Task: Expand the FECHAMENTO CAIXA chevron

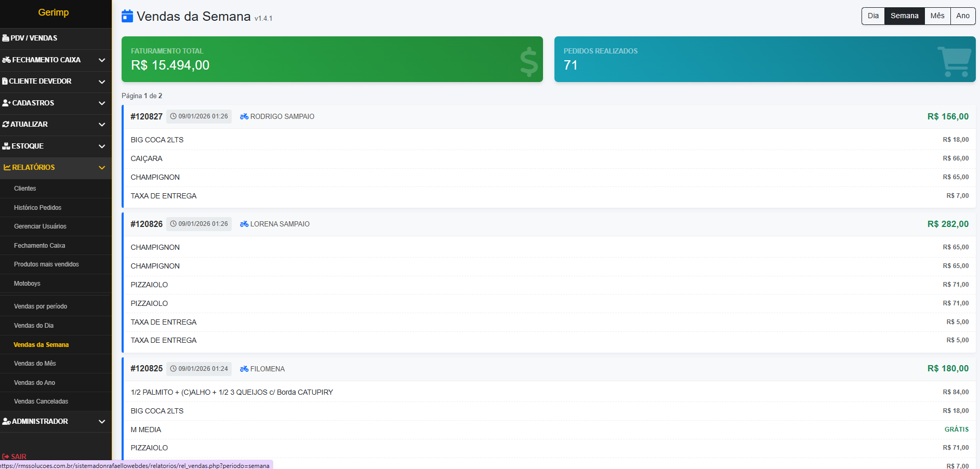Action: pyautogui.click(x=102, y=60)
